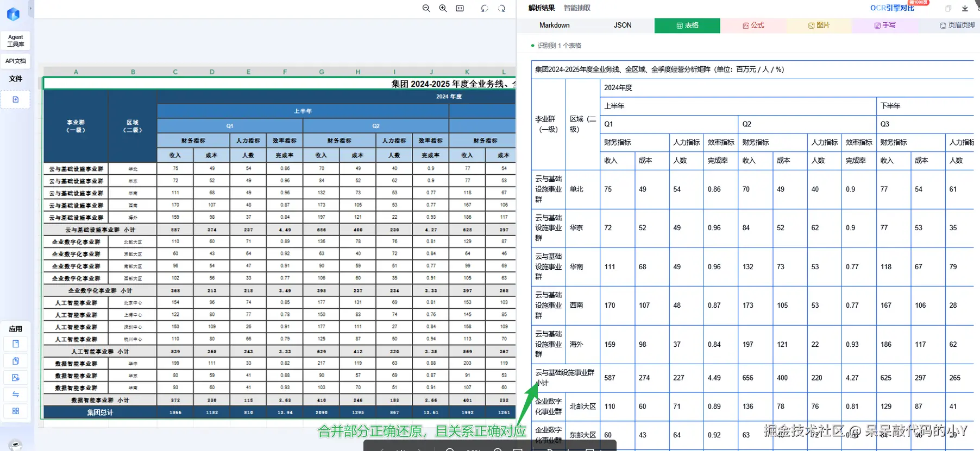Image resolution: width=980 pixels, height=451 pixels.
Task: Zoom in the document preview
Action: coord(443,8)
